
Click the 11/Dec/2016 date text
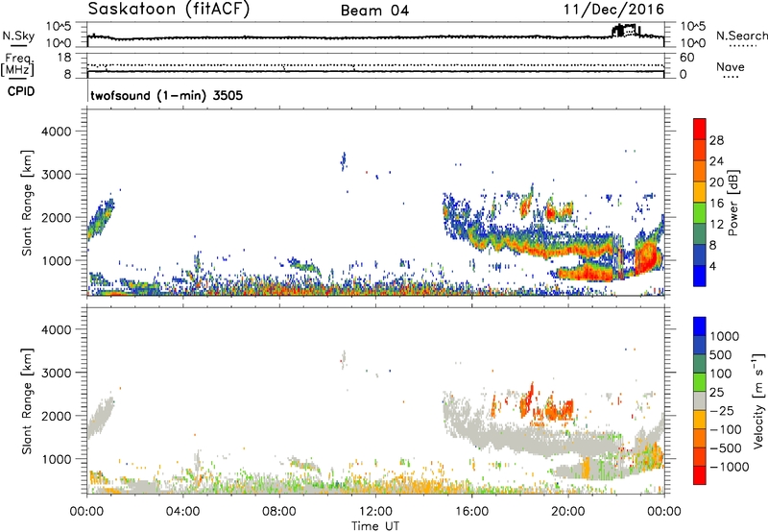point(613,9)
